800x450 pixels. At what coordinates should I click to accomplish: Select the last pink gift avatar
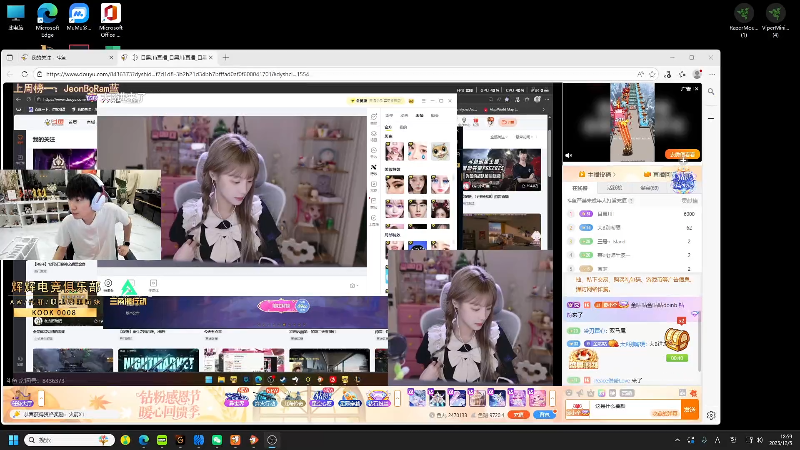[x=537, y=398]
